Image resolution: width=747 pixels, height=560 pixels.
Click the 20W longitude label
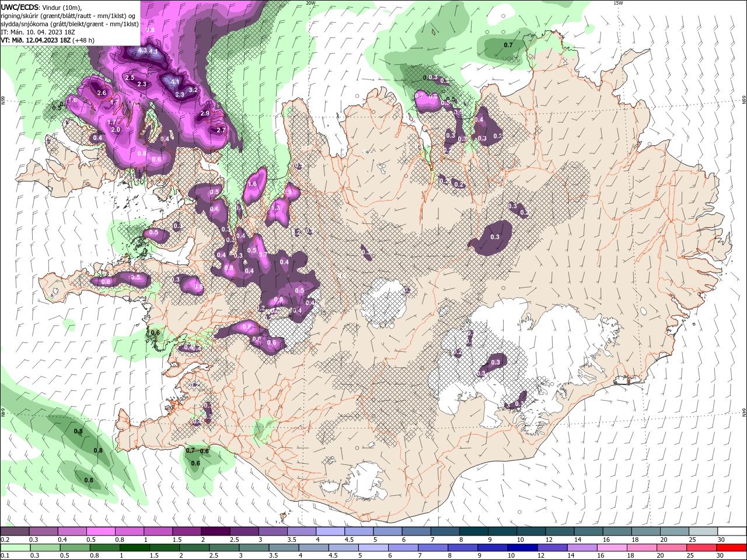(310, 3)
